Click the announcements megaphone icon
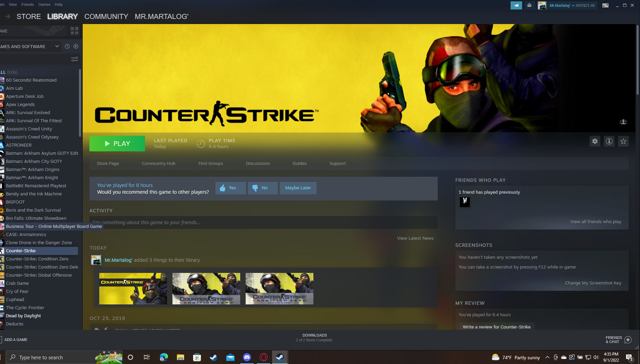This screenshot has height=364, width=640. tap(516, 5)
